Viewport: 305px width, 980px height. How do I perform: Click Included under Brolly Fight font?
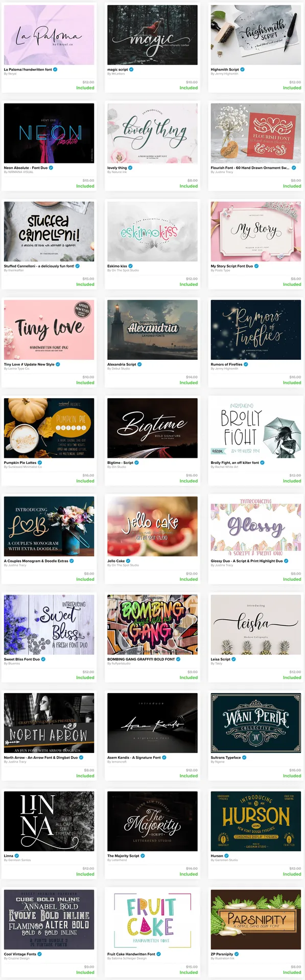[x=292, y=481]
